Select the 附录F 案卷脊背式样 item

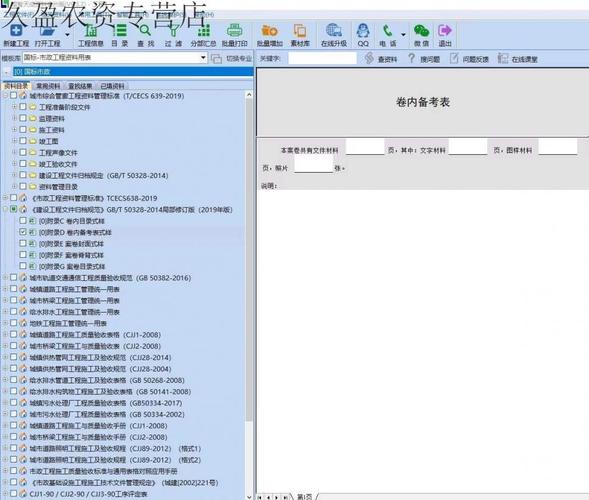(x=71, y=255)
